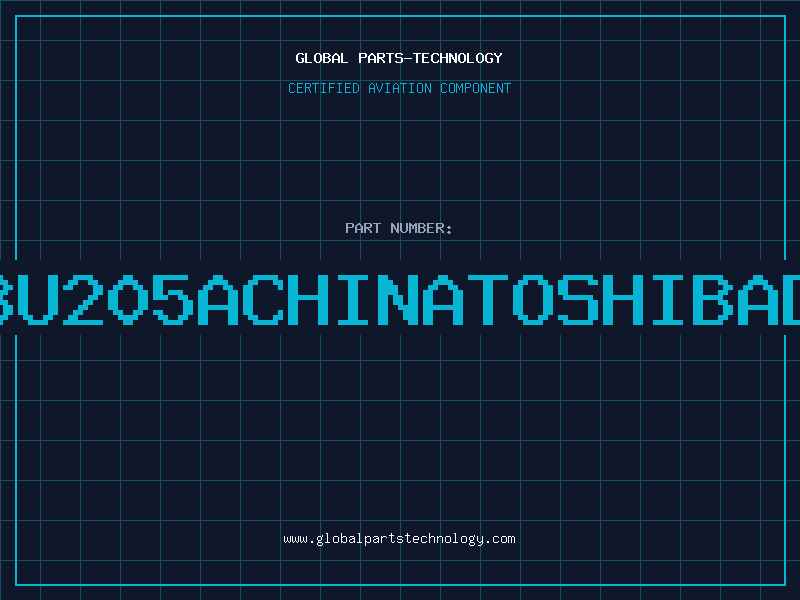The height and width of the screenshot is (600, 800).
Task: Click the PART NUMBER: label
Action: tap(399, 228)
